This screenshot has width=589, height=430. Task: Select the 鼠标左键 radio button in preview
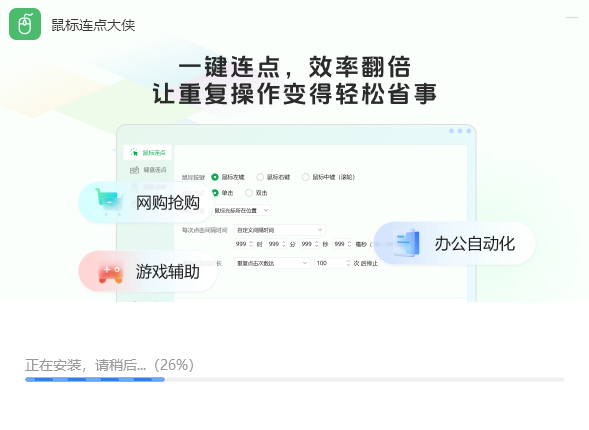215,177
